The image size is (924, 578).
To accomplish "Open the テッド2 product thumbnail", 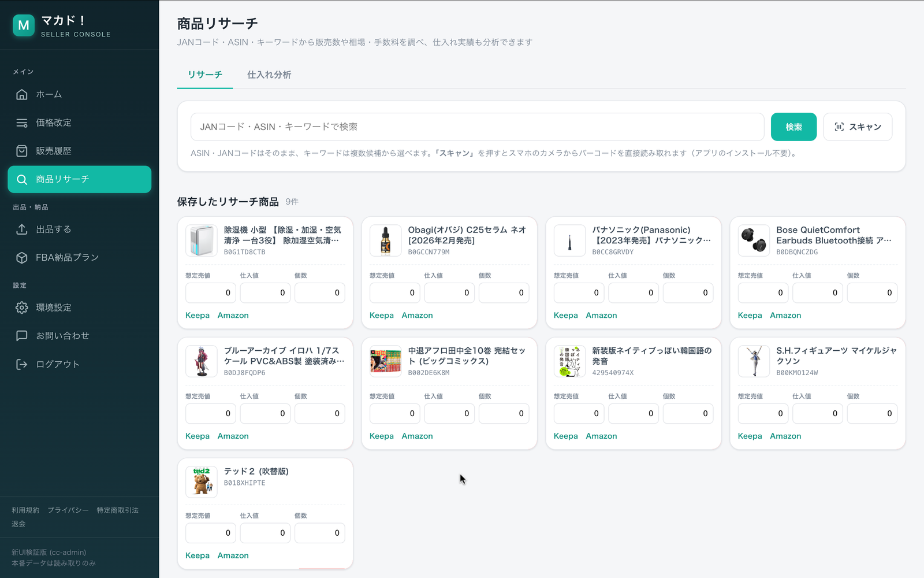I will (202, 482).
